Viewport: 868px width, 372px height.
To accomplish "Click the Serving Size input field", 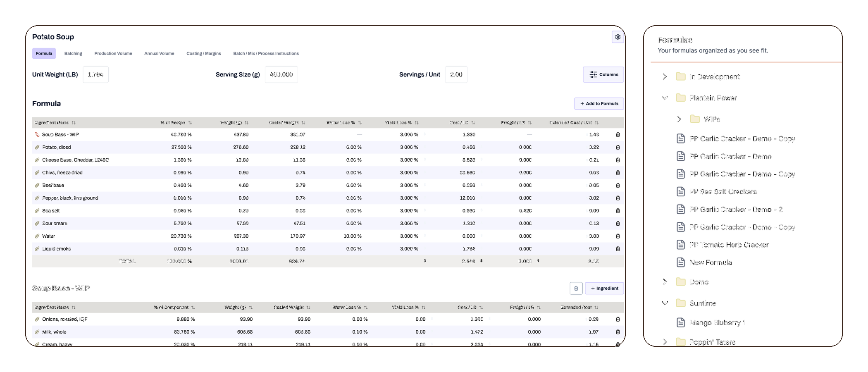I will (281, 74).
